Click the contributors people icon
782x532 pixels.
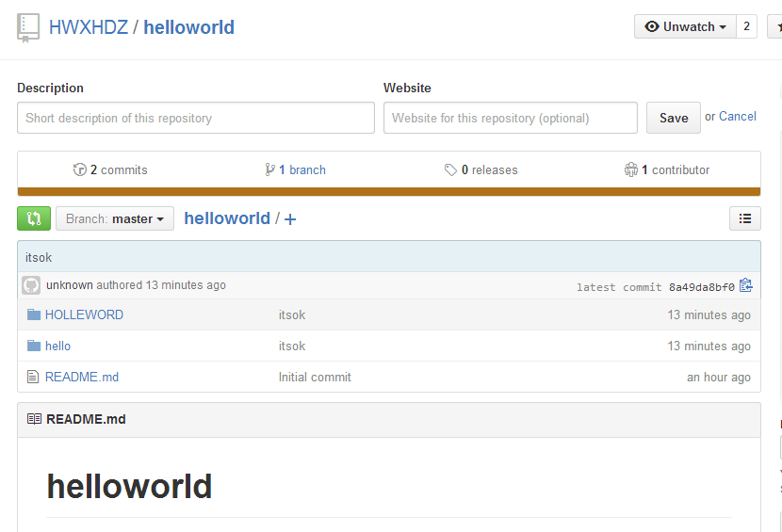click(631, 170)
